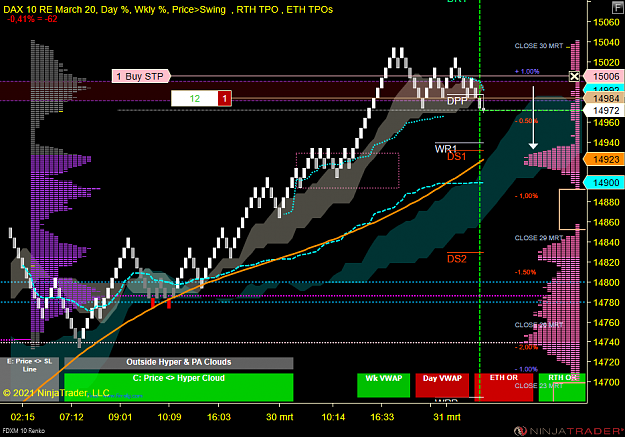Image resolution: width=625 pixels, height=437 pixels.
Task: Click the -0,41% = -62 day change text
Action: [x=32, y=19]
